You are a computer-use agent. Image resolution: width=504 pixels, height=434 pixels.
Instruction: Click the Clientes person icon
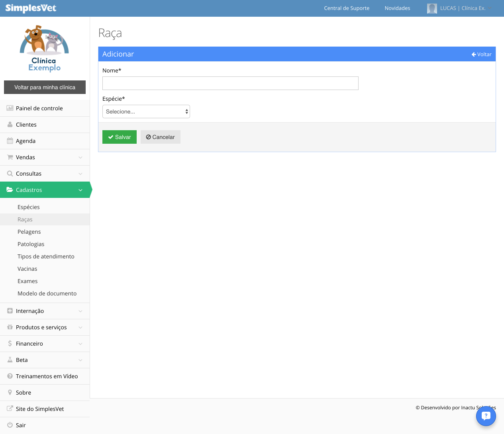pyautogui.click(x=10, y=125)
